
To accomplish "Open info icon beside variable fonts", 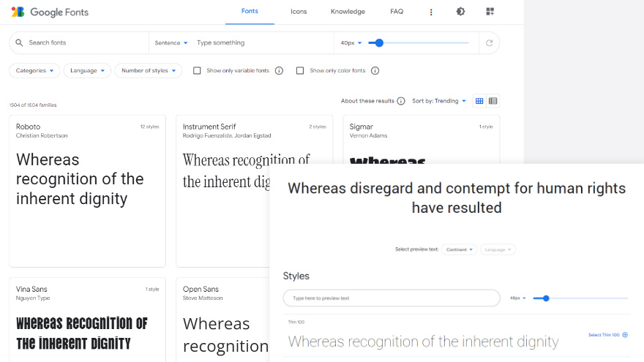I will click(279, 71).
